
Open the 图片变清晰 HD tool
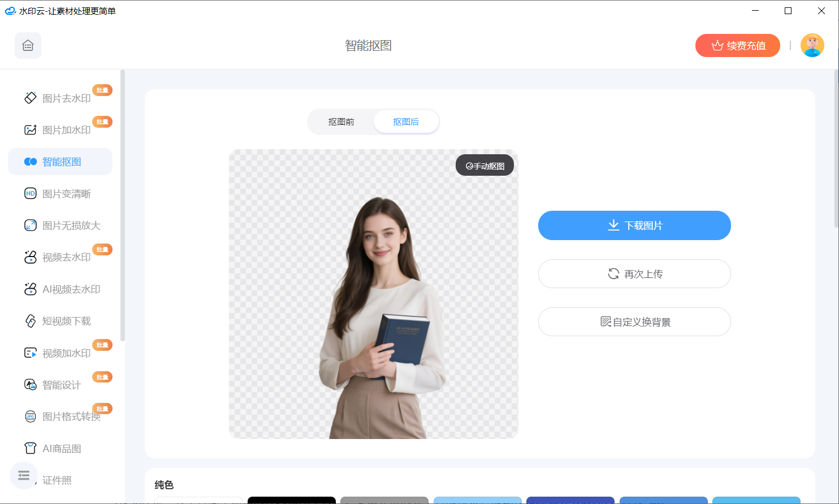pyautogui.click(x=66, y=194)
